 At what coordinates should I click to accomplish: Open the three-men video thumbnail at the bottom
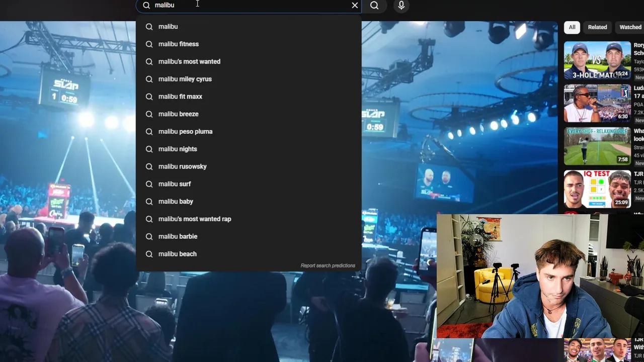tap(597, 350)
